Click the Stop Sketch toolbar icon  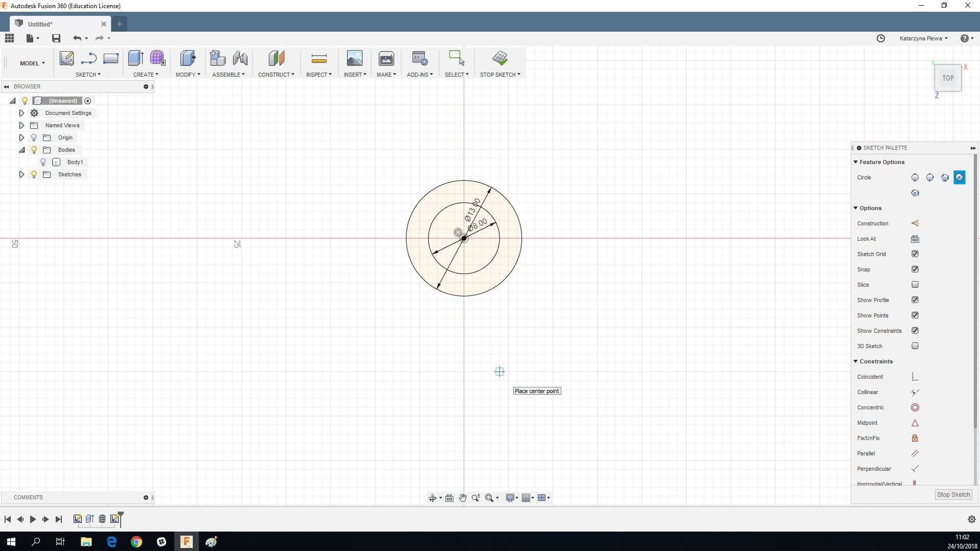tap(500, 58)
